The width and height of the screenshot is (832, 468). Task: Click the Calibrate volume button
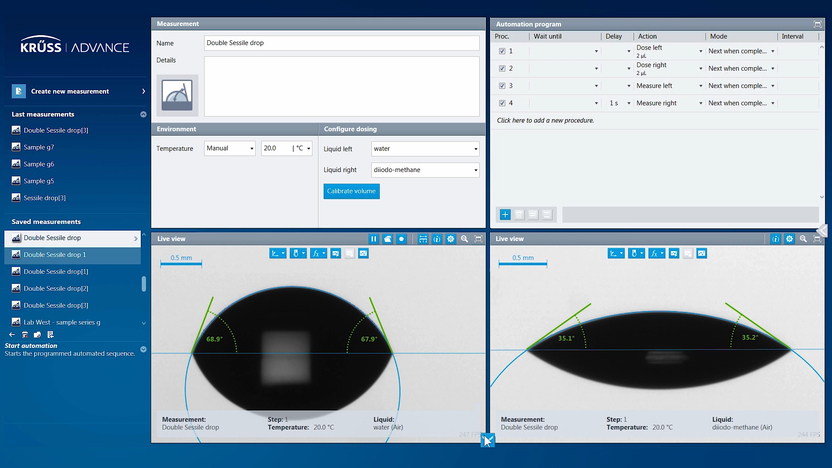pyautogui.click(x=351, y=191)
